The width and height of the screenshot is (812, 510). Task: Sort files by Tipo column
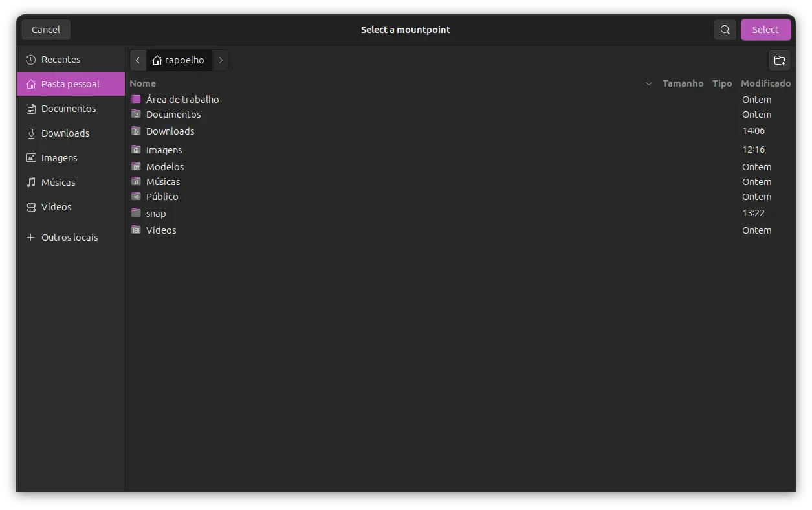click(722, 83)
